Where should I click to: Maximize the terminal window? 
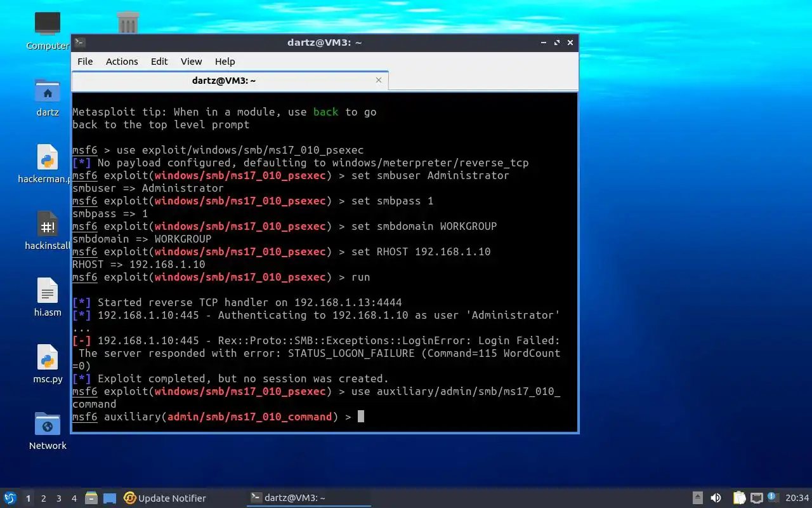[557, 43]
